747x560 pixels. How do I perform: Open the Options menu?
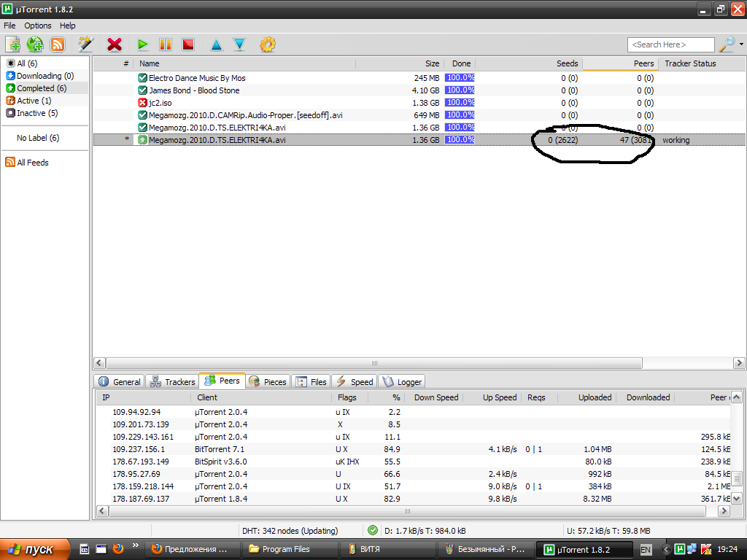38,26
